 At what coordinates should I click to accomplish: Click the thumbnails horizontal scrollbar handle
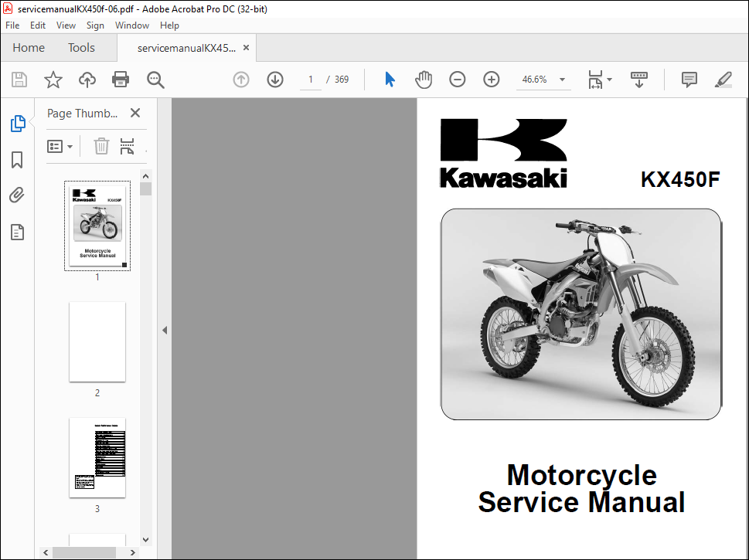pyautogui.click(x=84, y=552)
